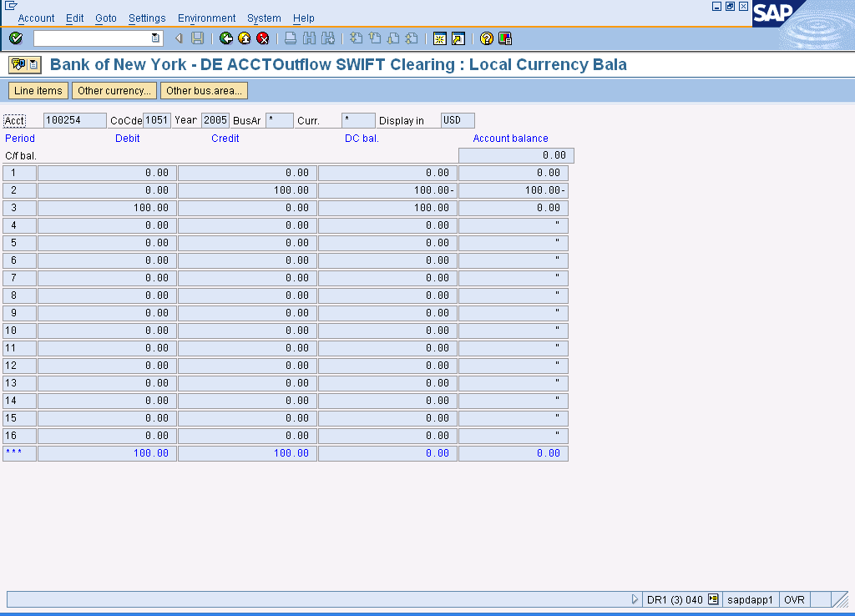This screenshot has width=855, height=616.
Task: Toggle the OVR insert mode indicator
Action: [795, 599]
